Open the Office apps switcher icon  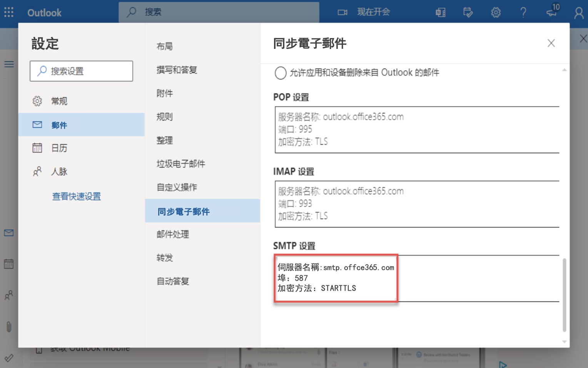441,13
